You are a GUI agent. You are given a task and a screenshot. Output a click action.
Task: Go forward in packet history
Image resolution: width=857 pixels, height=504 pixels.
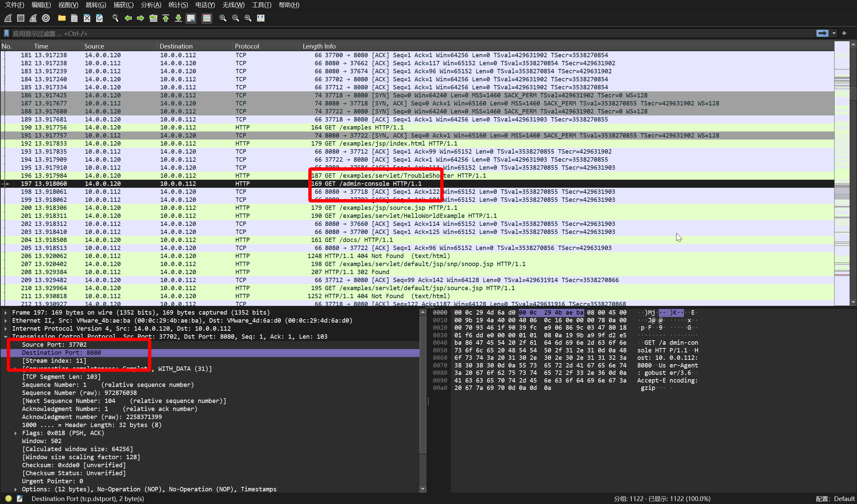coord(141,18)
